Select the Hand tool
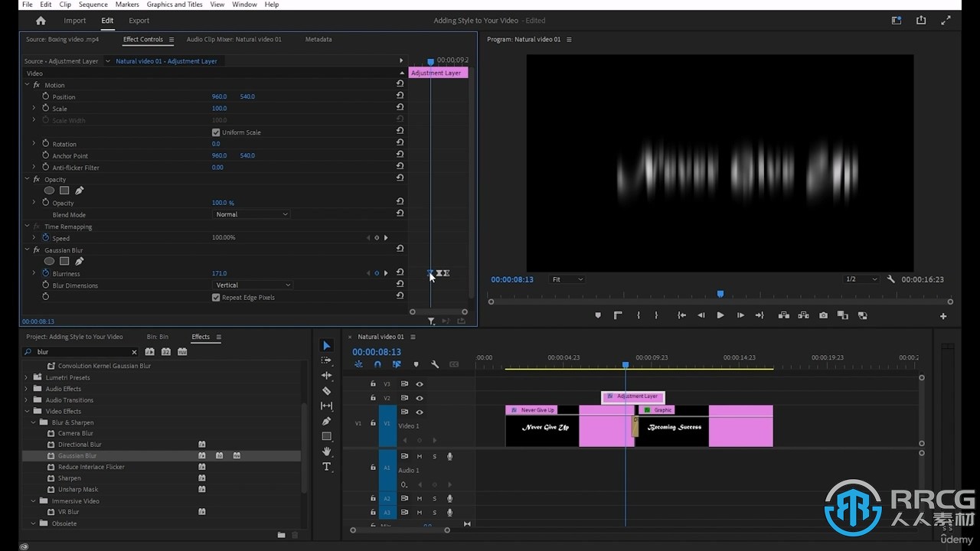Image resolution: width=980 pixels, height=551 pixels. pos(327,452)
